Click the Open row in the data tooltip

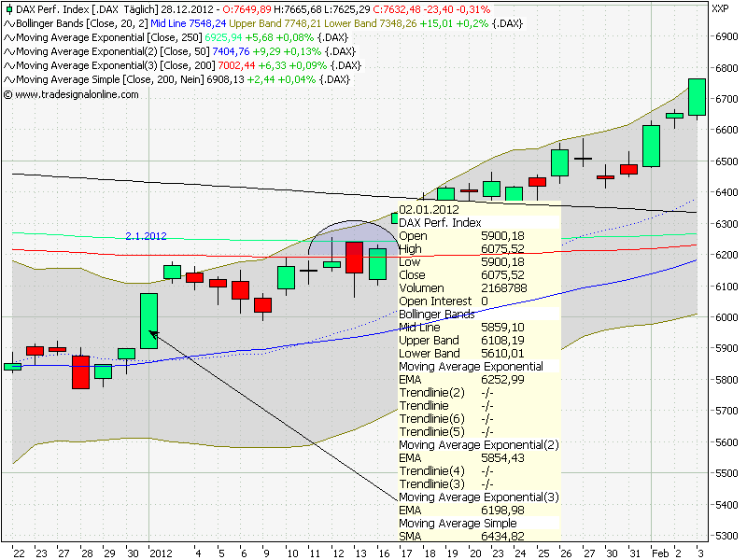pos(479,236)
